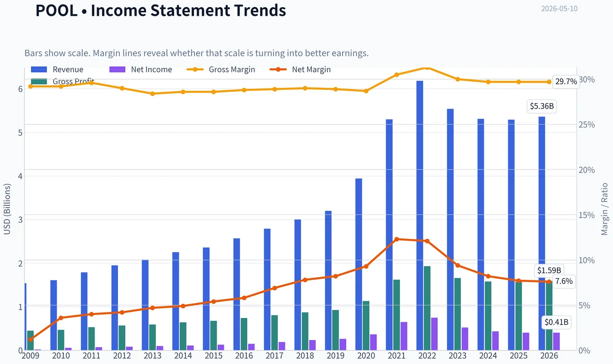Viewport: 613px width, 364px height.
Task: Click the 2023 x-axis year label
Action: click(x=458, y=355)
